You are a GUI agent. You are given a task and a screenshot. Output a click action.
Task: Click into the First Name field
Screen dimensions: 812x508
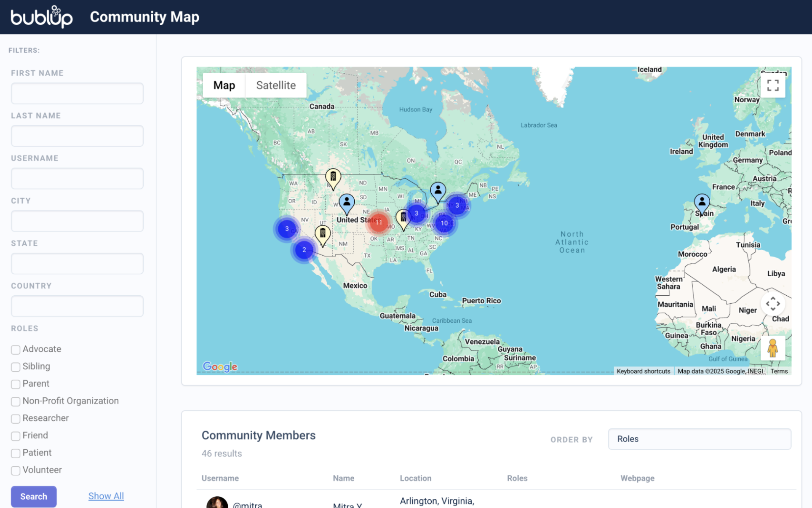point(77,93)
